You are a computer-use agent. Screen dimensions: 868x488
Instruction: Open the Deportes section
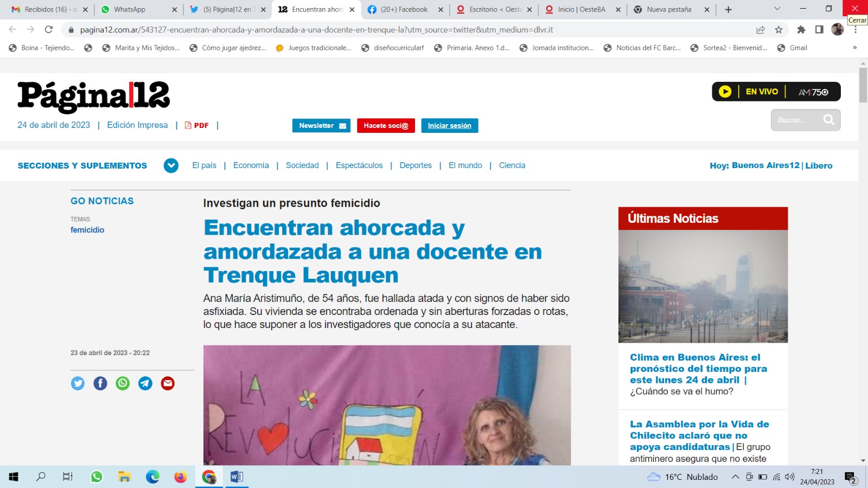pos(416,165)
